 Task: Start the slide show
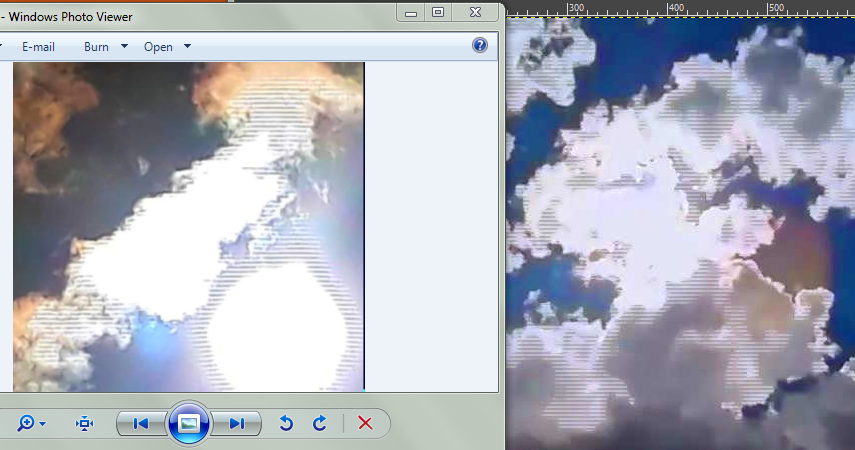pos(188,424)
